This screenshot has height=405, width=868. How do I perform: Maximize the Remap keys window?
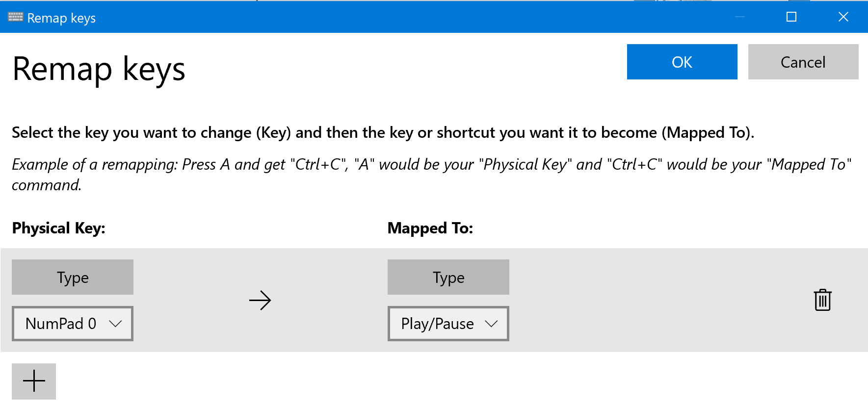(791, 17)
